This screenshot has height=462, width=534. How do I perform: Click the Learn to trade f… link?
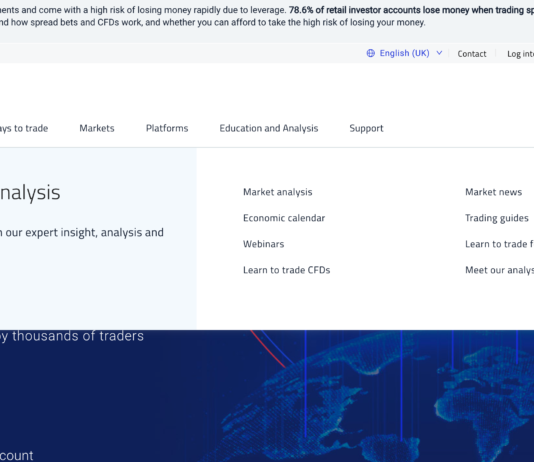click(499, 244)
